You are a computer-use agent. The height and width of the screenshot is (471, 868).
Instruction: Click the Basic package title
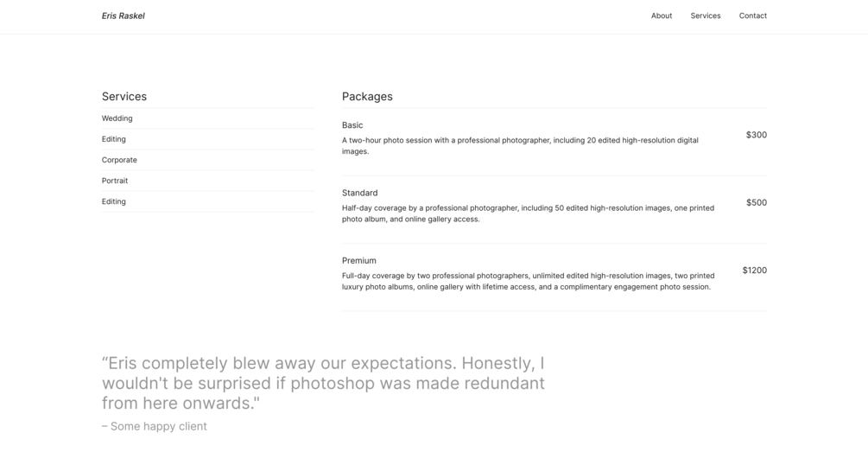352,125
